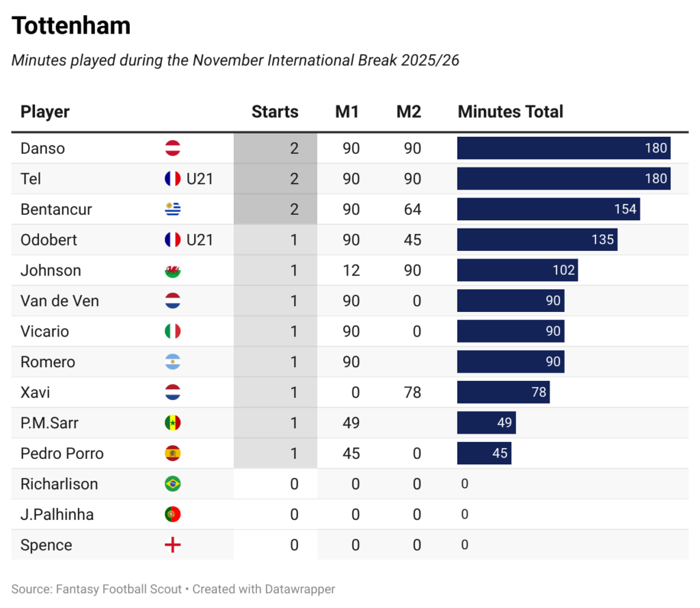Click Danso's 180 minutes bar
700x608 pixels.
(563, 148)
